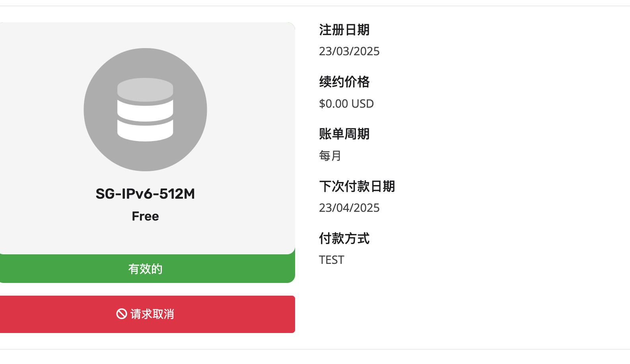The height and width of the screenshot is (364, 630).
Task: Click the 下次付款日期 heading
Action: tap(357, 186)
